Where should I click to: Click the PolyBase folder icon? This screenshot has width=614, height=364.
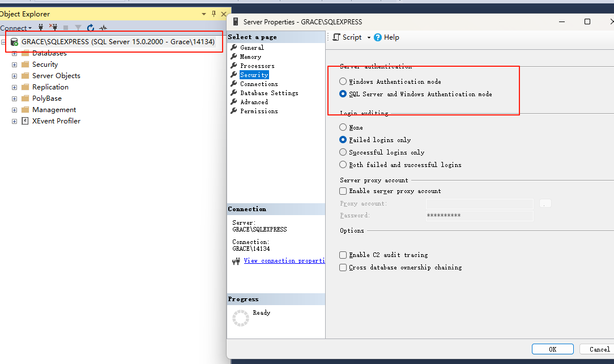pos(25,99)
